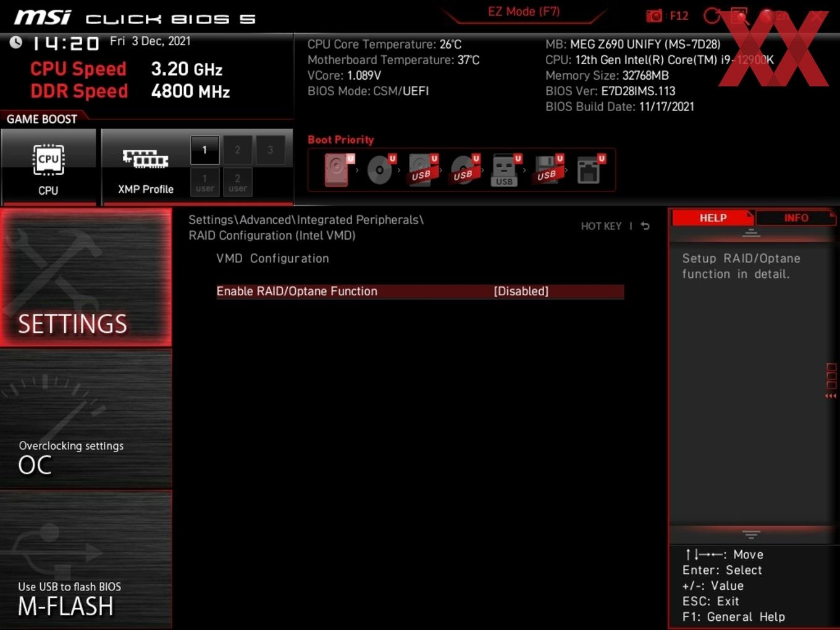This screenshot has width=840, height=630.
Task: Select the USB floppy boot device icon
Action: point(548,170)
